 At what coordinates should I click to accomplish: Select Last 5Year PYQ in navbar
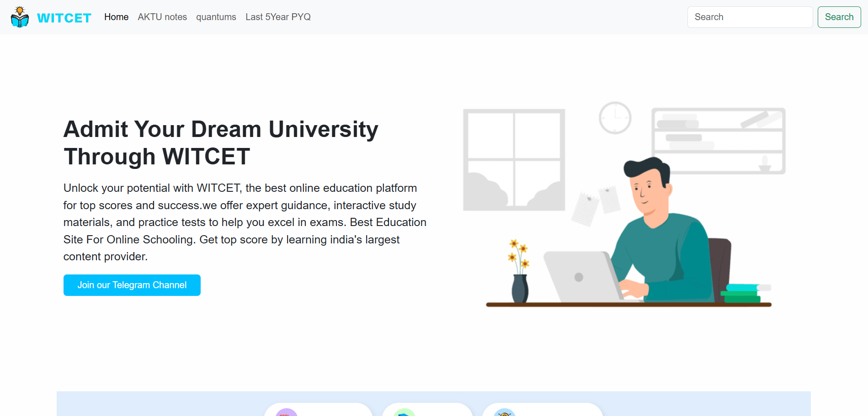coord(278,17)
